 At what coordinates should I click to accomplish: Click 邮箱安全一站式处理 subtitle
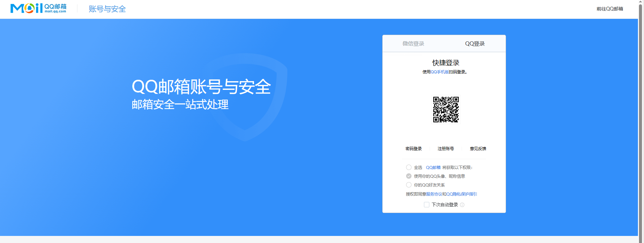[x=180, y=105]
